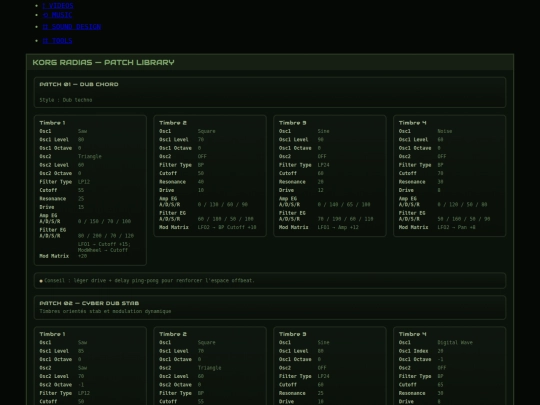
Task: Go to the SOUND DESIGN link
Action: 72,27
